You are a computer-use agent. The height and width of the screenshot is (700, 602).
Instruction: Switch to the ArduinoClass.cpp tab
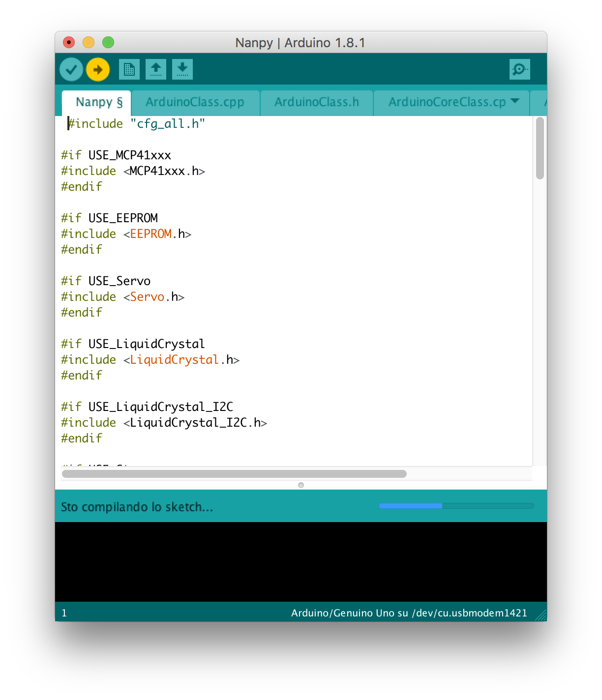(x=195, y=102)
